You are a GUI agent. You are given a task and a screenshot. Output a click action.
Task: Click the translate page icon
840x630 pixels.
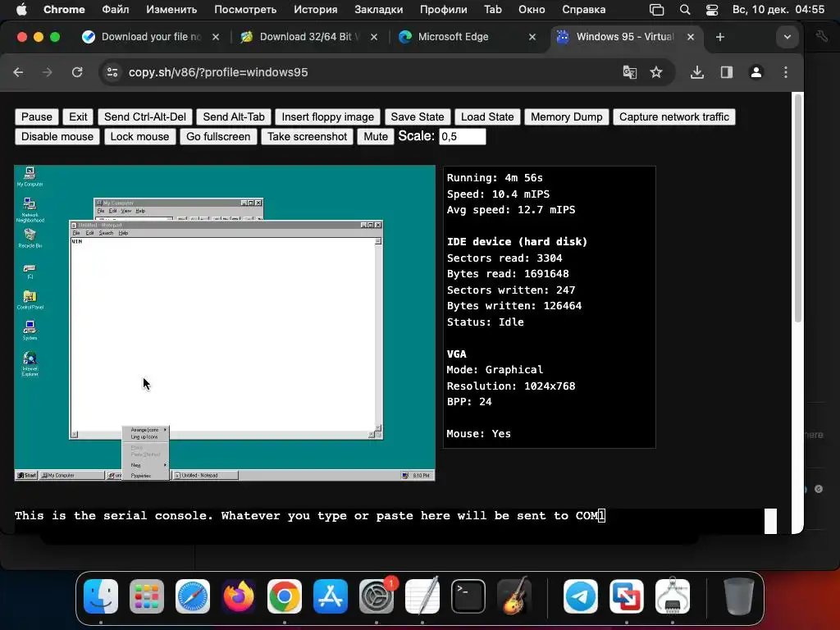point(629,72)
